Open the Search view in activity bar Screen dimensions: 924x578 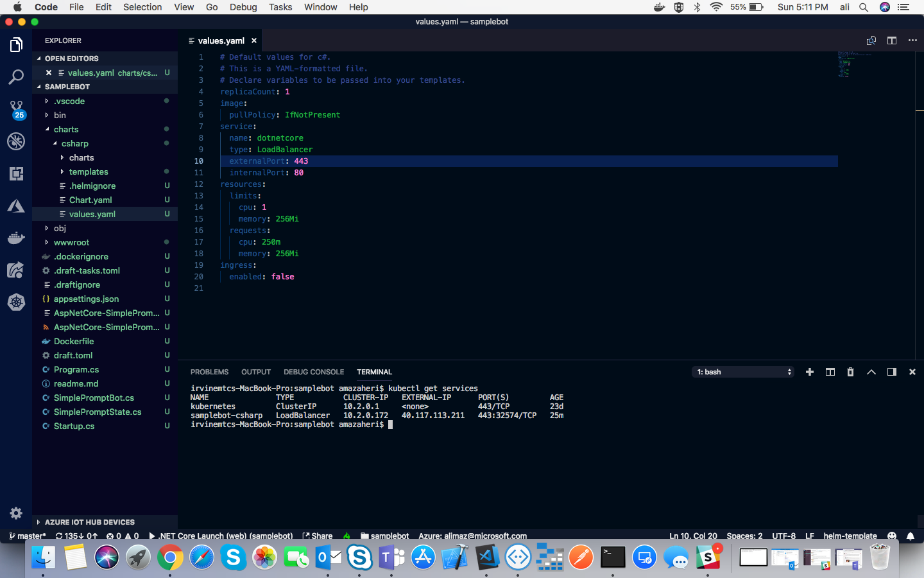pyautogui.click(x=16, y=78)
